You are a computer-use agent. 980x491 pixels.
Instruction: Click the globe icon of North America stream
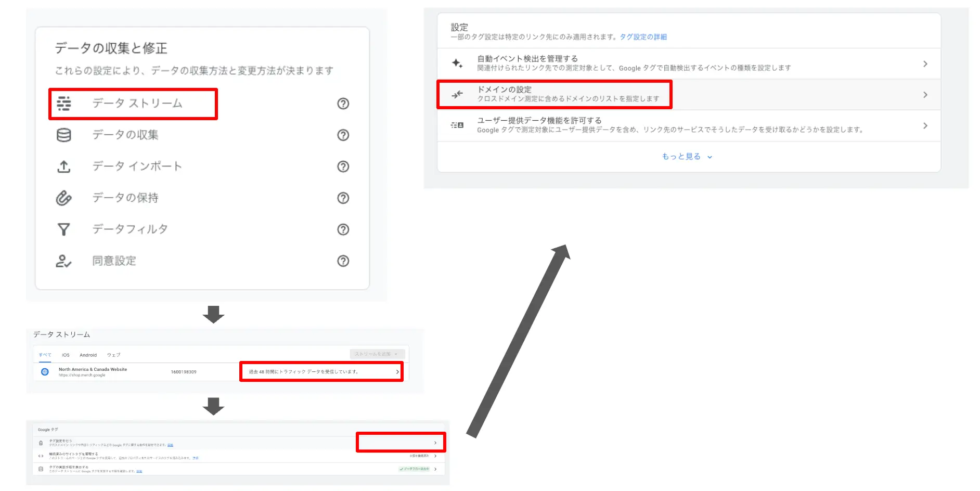pos(45,372)
